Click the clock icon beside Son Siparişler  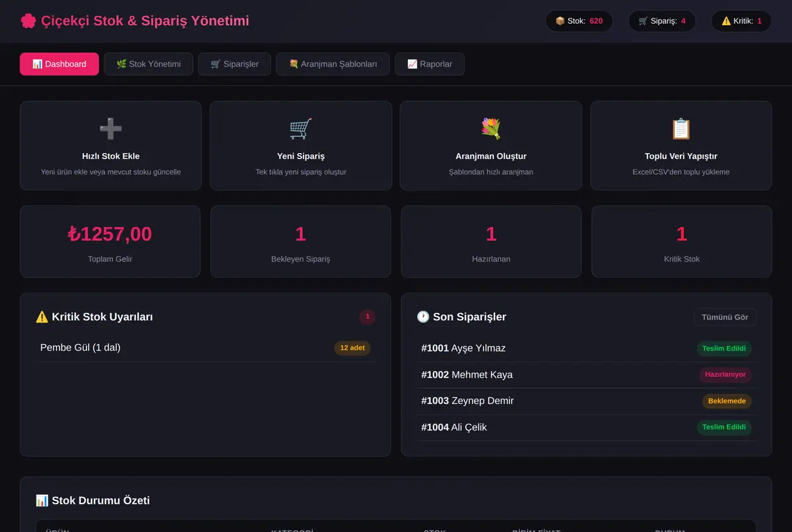point(423,317)
